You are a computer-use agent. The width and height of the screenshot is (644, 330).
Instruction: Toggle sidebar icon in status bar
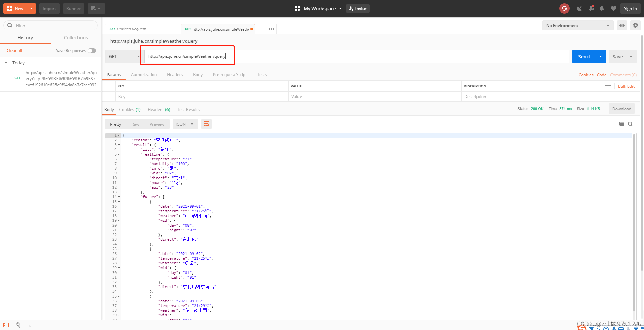(6, 325)
